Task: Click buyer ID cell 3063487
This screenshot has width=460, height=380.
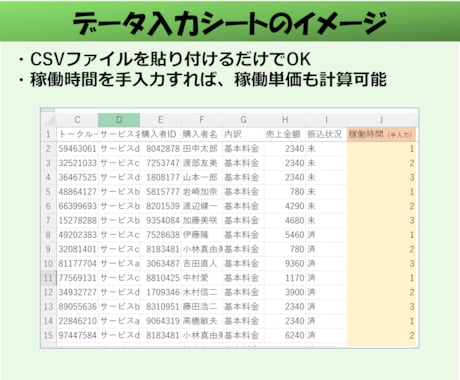Action: 160,263
